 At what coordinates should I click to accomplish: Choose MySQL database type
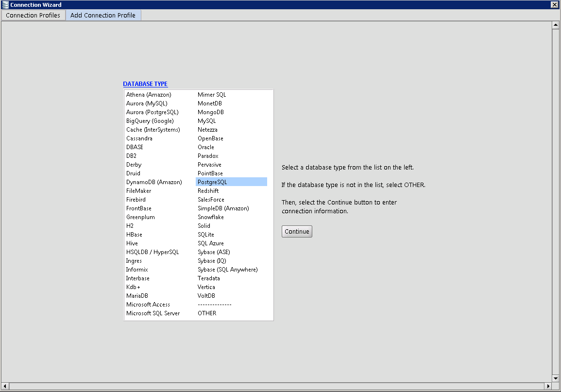207,121
